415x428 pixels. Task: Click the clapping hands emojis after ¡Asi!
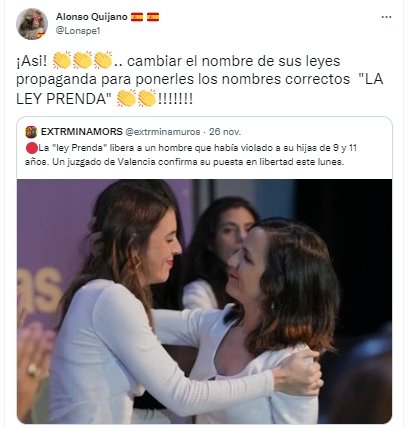[82, 61]
